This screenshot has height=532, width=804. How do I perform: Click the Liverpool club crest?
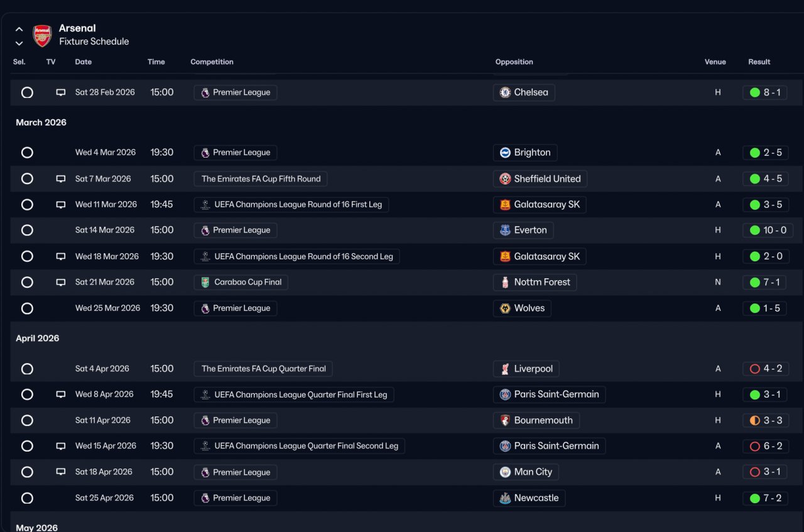click(505, 369)
